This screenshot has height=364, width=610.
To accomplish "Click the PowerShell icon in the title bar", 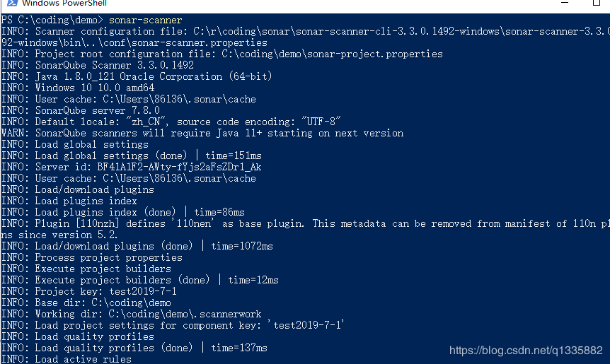I will pyautogui.click(x=12, y=3).
